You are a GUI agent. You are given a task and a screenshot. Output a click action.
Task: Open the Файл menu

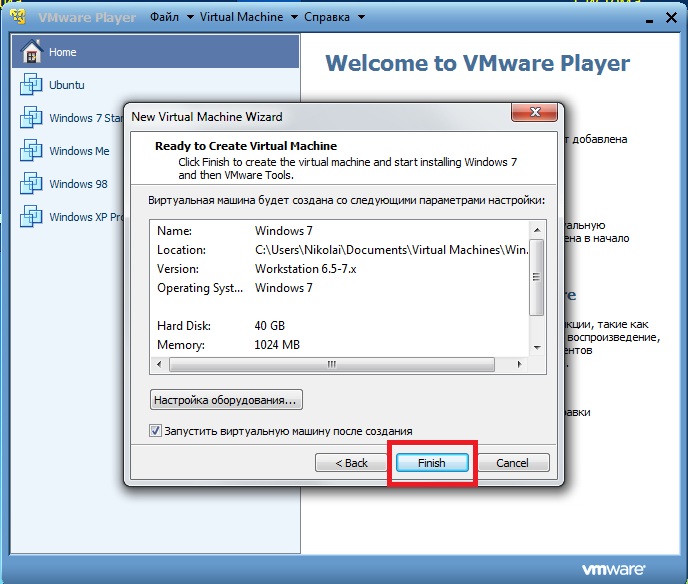tap(165, 17)
